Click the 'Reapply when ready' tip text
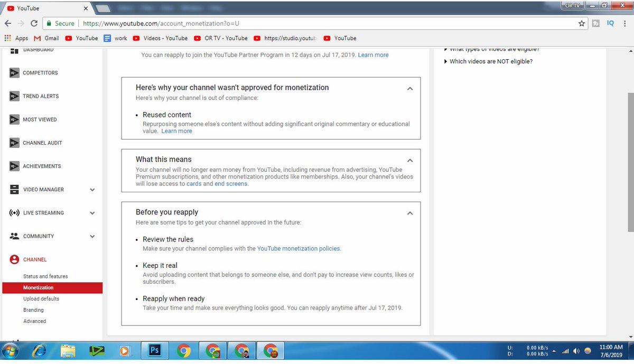Screen dimensions: 634x364 tap(174, 298)
